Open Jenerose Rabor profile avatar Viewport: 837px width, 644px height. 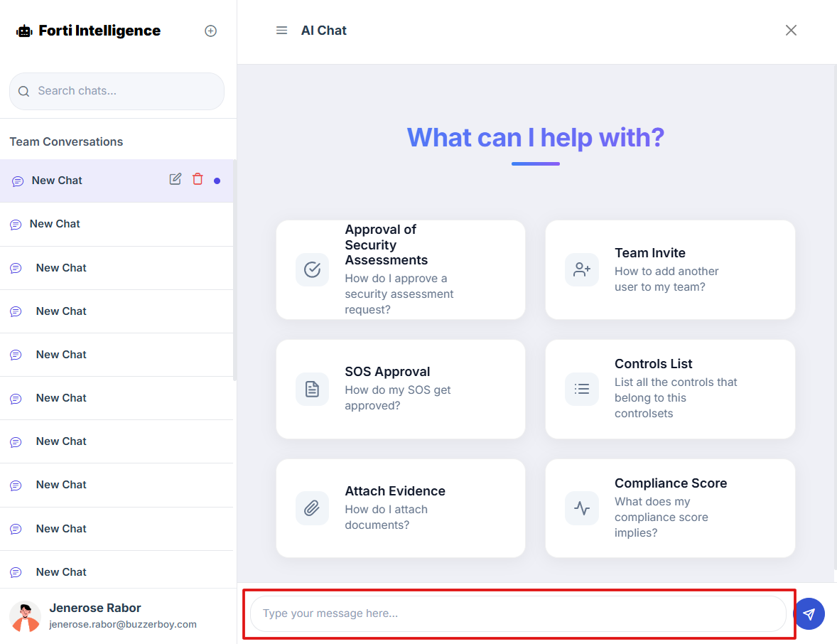coord(25,616)
